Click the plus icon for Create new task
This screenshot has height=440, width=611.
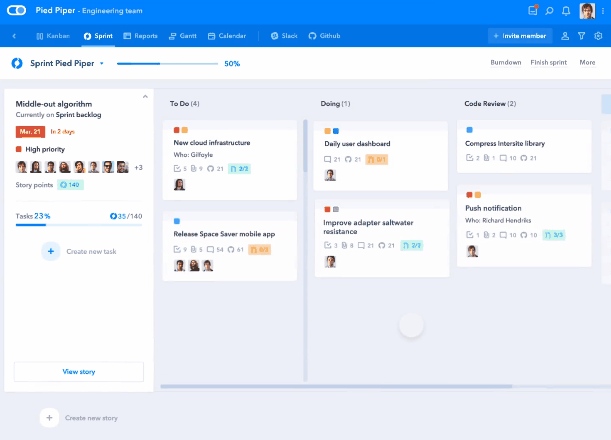pos(50,251)
